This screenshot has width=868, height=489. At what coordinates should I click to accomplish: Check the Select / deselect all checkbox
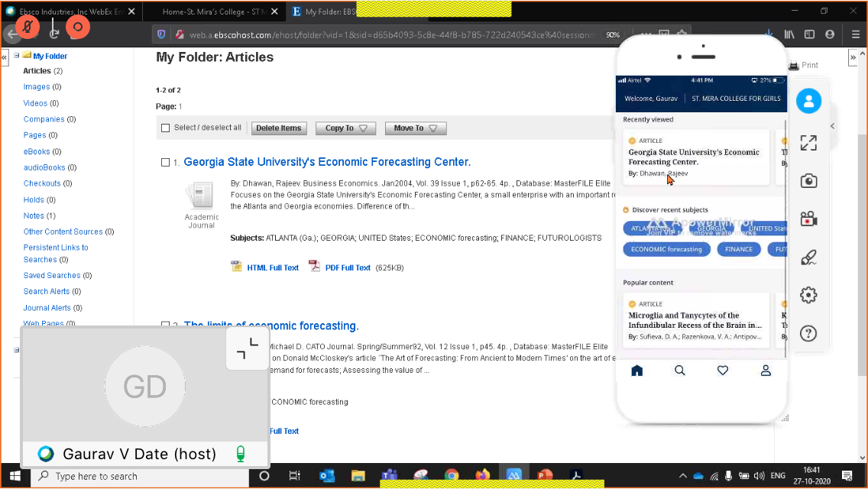pyautogui.click(x=165, y=128)
